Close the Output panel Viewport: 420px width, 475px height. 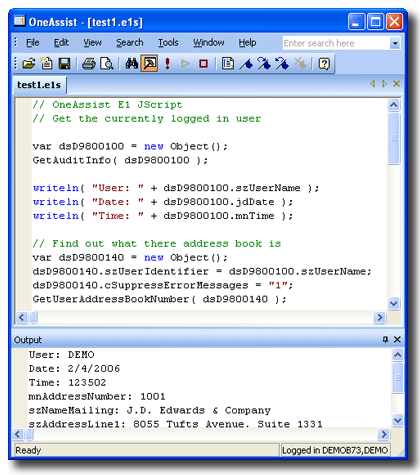pos(397,339)
